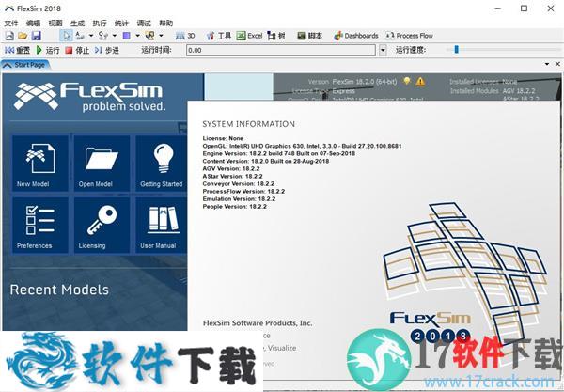Click the Getting Started lightbulb tile
Viewport: 564px width, 392px height.
(161, 163)
